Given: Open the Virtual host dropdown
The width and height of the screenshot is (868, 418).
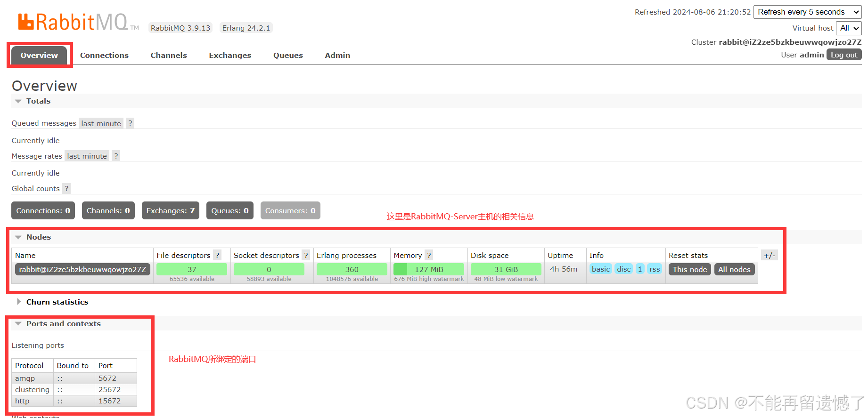Looking at the screenshot, I should click(849, 28).
